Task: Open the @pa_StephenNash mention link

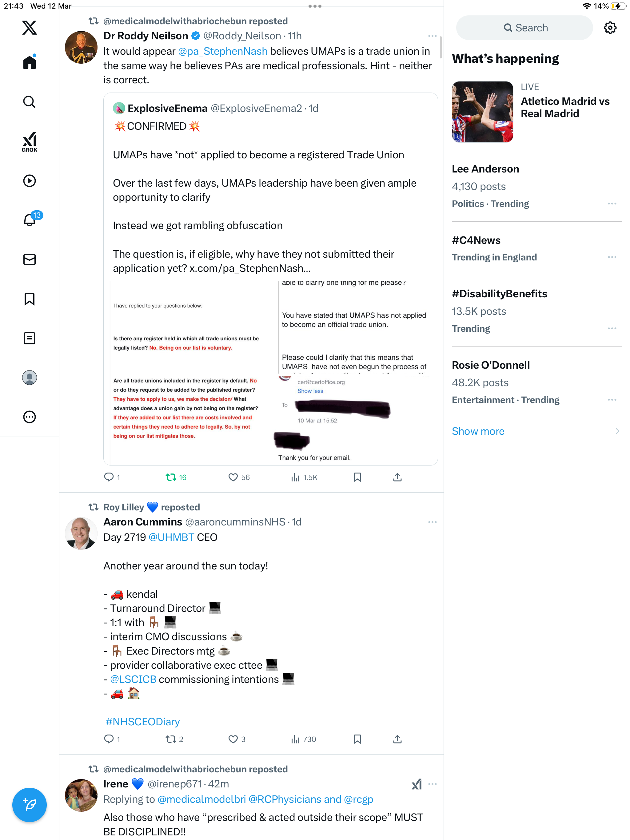Action: pos(223,51)
